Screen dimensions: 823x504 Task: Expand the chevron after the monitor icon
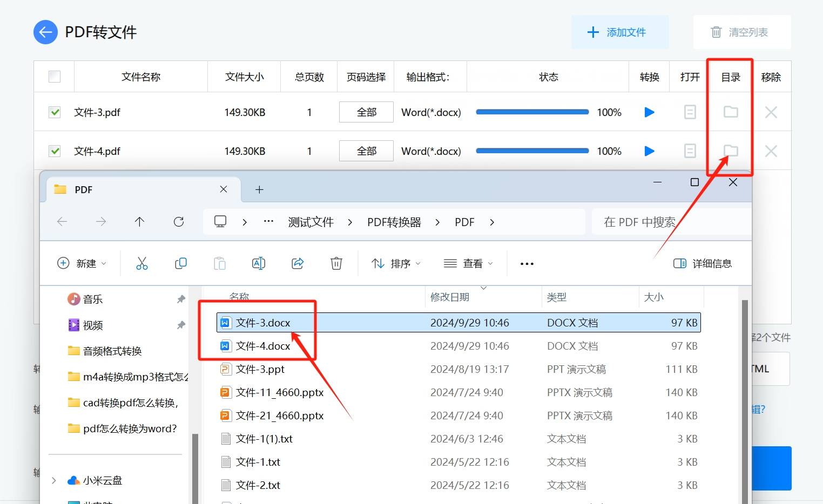[245, 222]
